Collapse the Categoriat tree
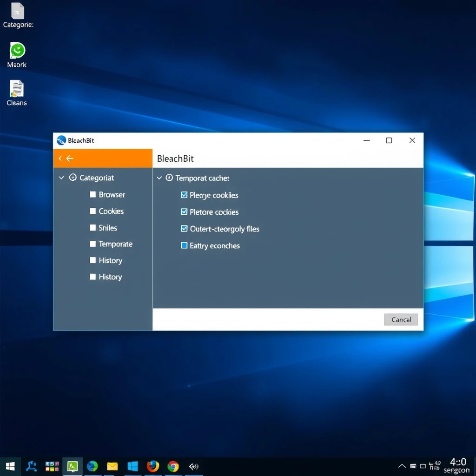 pyautogui.click(x=61, y=178)
